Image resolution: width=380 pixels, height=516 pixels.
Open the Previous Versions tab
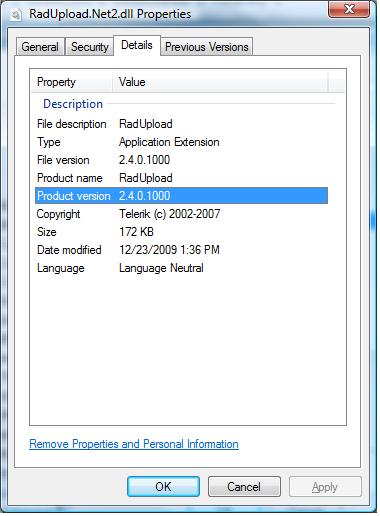point(206,47)
